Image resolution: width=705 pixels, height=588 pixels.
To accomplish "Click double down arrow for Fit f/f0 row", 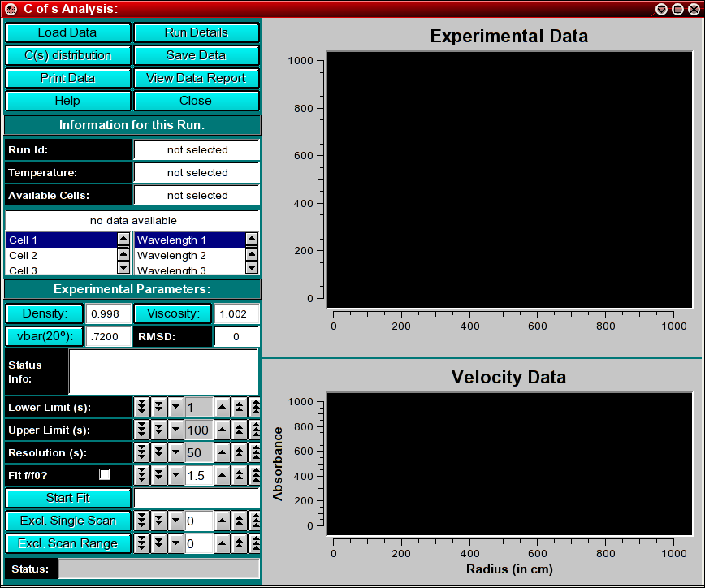I will point(159,476).
